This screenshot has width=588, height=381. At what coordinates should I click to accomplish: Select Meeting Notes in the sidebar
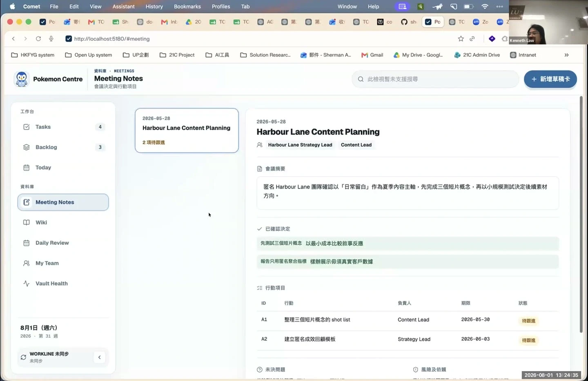tap(63, 202)
